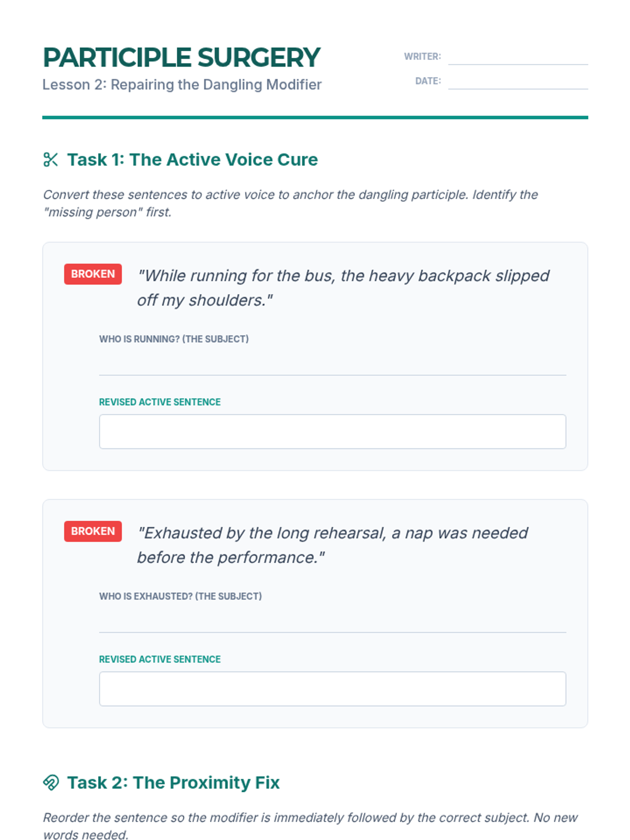This screenshot has width=630, height=840.
Task: Select the Lesson 2 subtitle text
Action: (x=182, y=85)
